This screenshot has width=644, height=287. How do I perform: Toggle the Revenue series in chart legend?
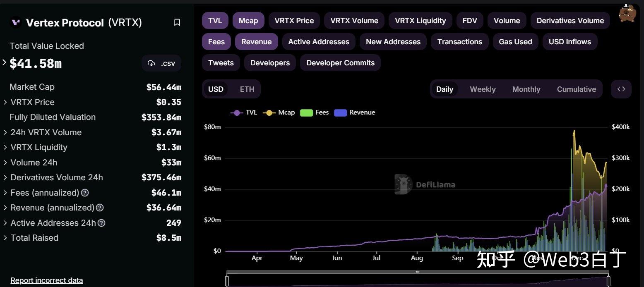coord(355,112)
